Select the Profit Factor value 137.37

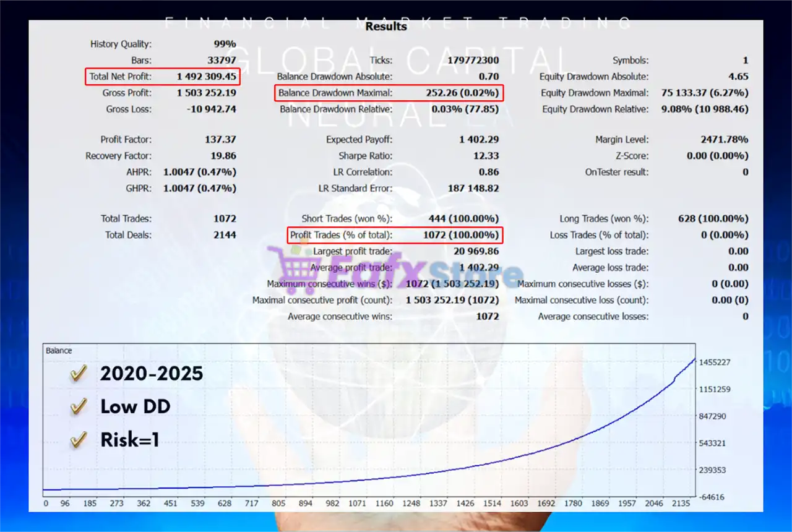point(220,140)
